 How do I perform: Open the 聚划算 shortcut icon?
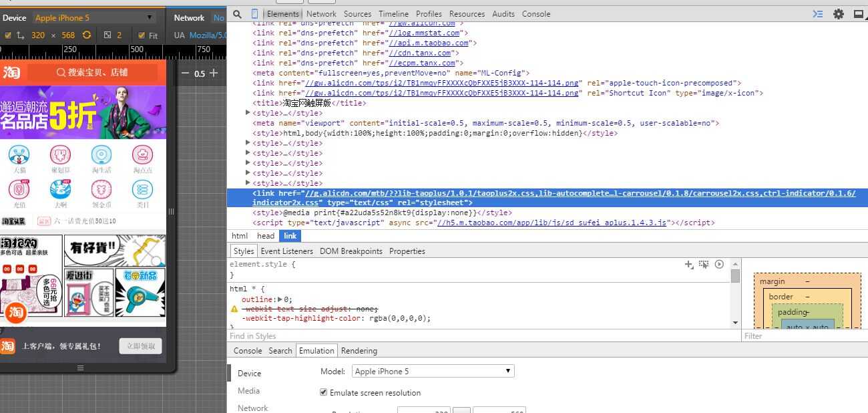click(60, 155)
